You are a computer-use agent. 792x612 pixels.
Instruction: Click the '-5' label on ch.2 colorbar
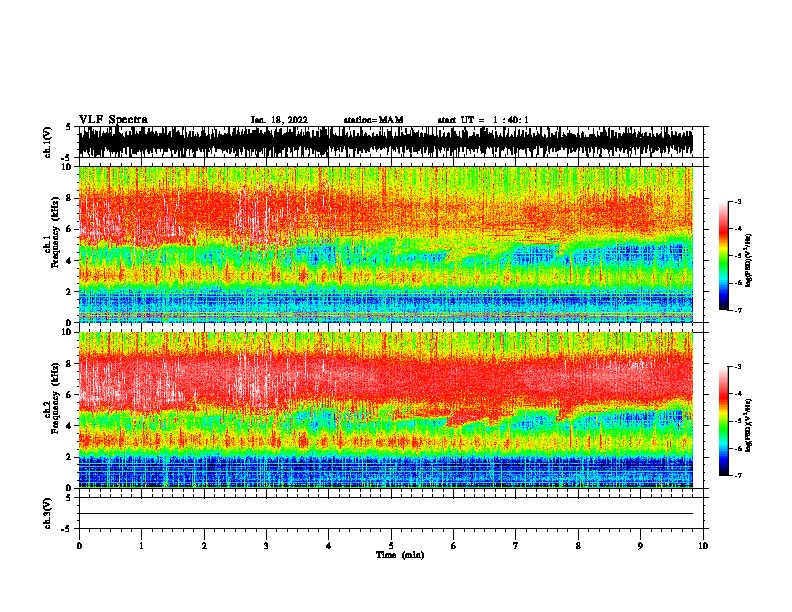pyautogui.click(x=737, y=421)
